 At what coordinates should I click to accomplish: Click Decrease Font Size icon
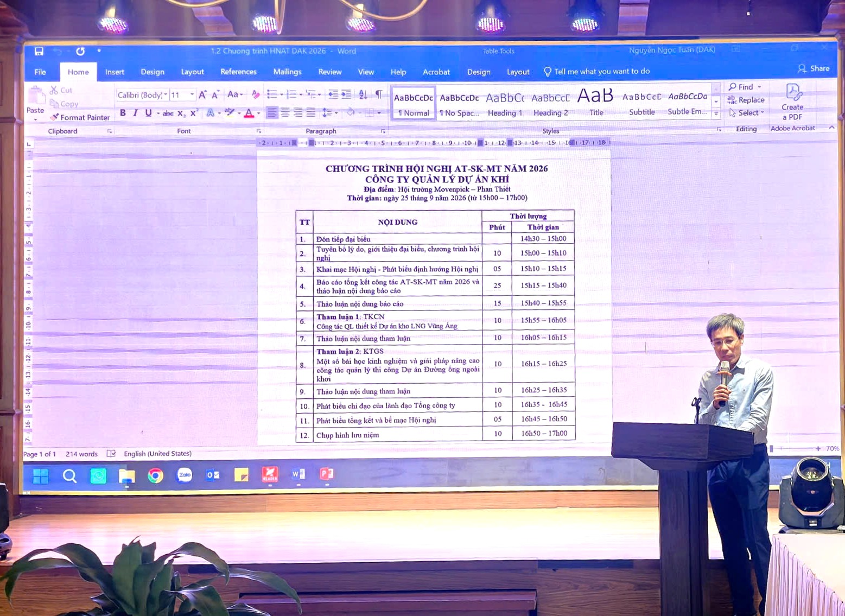[x=215, y=95]
